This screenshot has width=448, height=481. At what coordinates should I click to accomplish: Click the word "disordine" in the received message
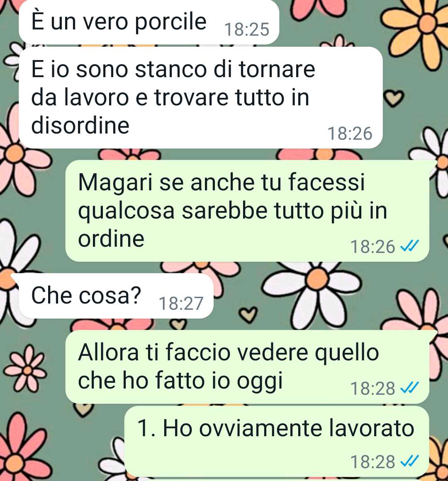point(80,125)
